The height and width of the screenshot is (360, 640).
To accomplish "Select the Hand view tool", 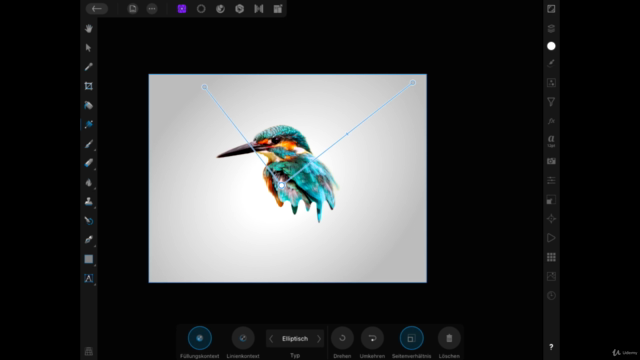I will coord(89,28).
